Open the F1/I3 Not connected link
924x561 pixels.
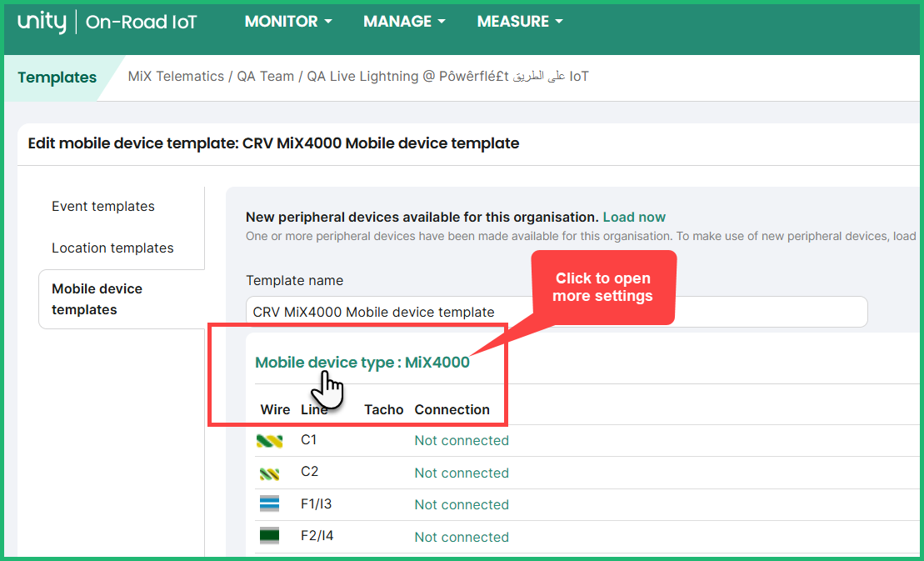(462, 505)
